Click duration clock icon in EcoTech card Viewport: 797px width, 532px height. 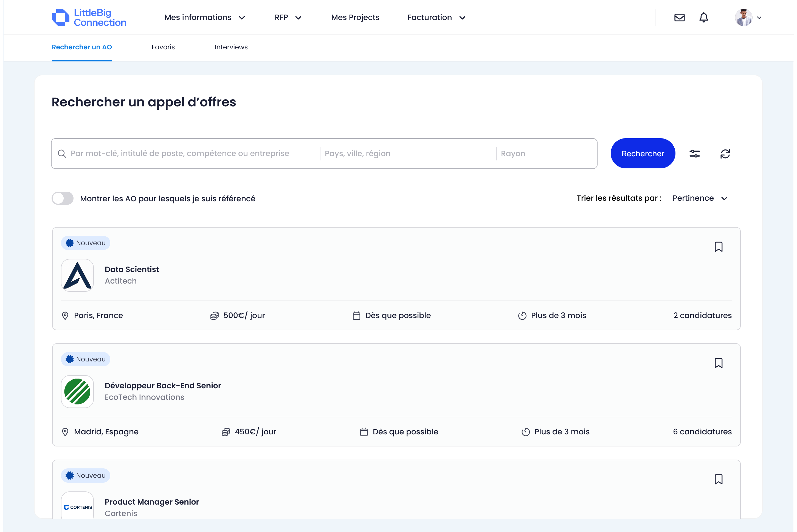pyautogui.click(x=525, y=432)
